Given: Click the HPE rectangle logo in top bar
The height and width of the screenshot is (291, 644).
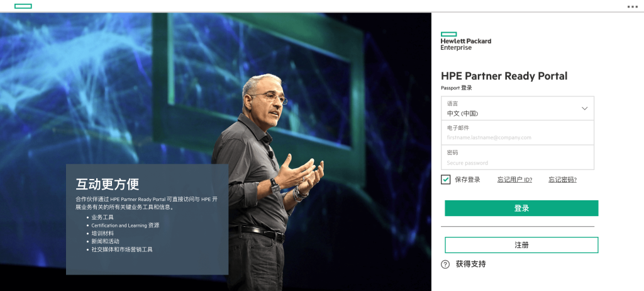Looking at the screenshot, I should tap(23, 6).
